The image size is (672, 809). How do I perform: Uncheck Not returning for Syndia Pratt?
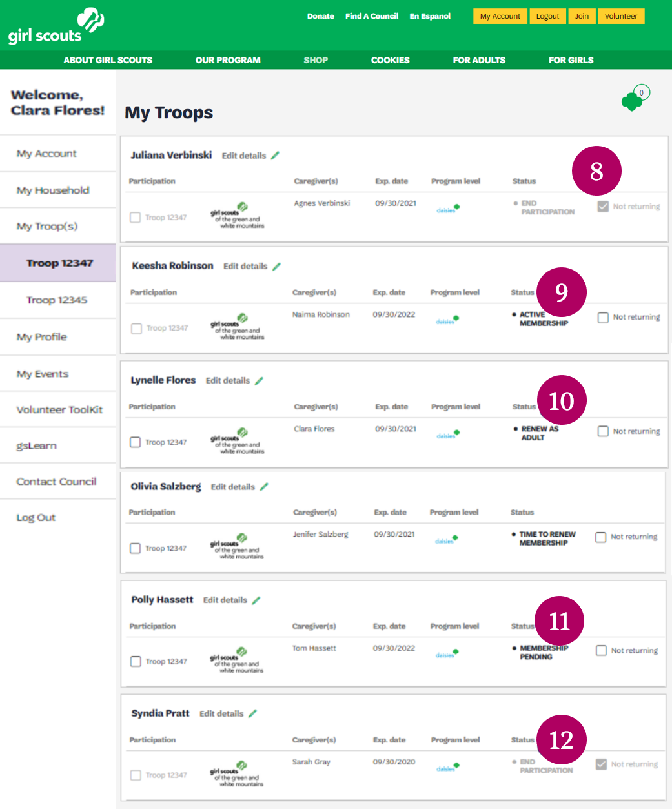click(x=601, y=764)
